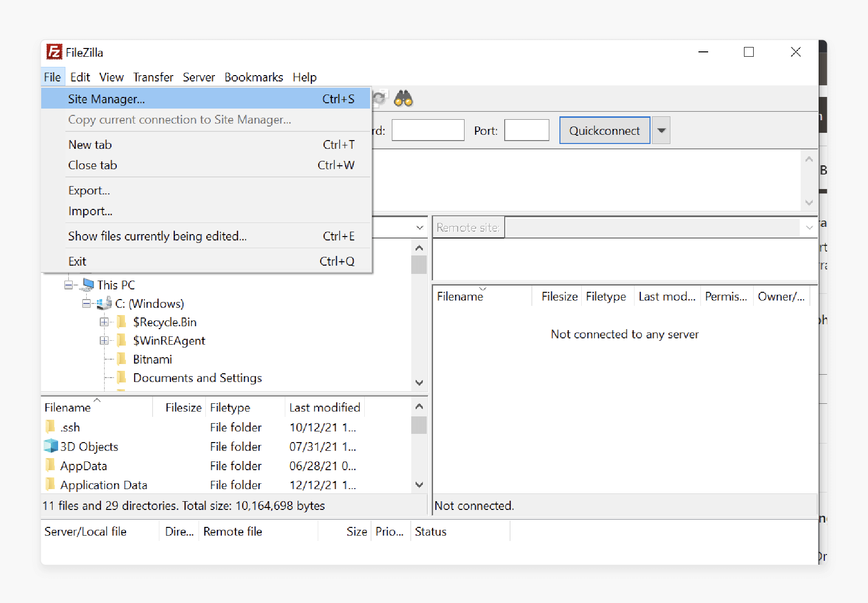868x603 pixels.
Task: Click the 3D Objects cube icon
Action: [x=50, y=446]
